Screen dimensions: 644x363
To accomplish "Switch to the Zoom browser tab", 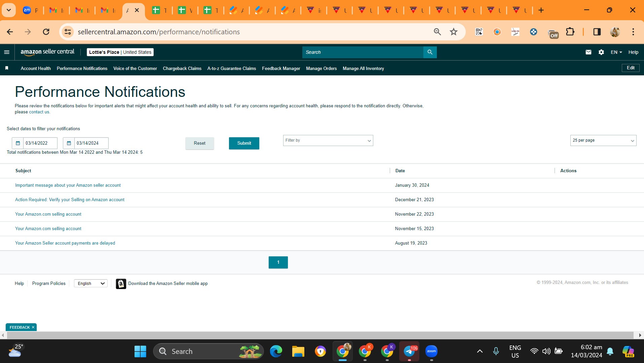I will (x=31, y=10).
